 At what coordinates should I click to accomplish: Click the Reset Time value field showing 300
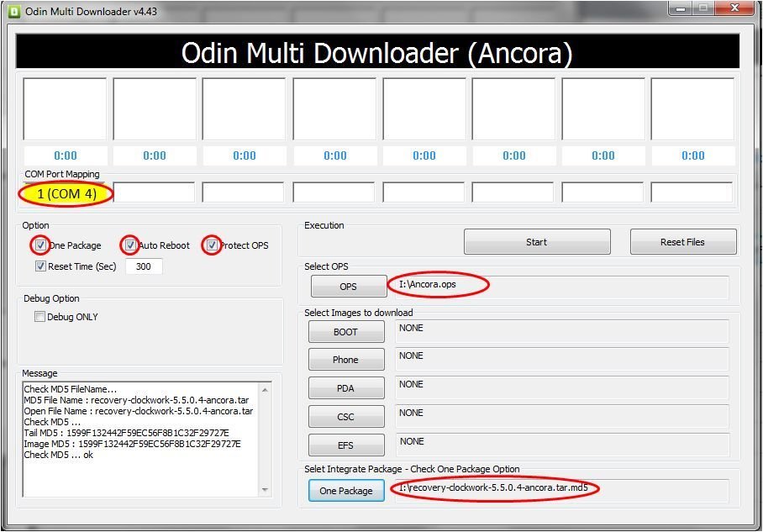[x=144, y=266]
